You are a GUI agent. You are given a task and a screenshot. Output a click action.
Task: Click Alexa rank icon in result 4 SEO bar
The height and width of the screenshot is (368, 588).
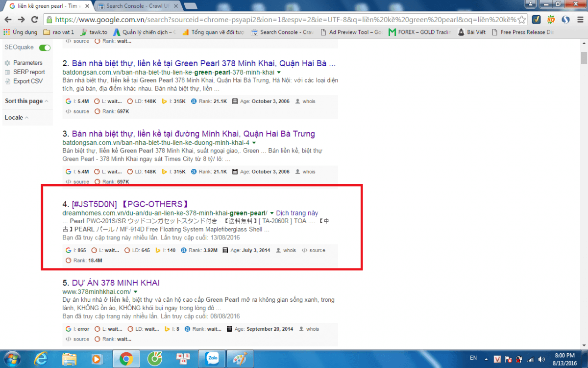184,250
